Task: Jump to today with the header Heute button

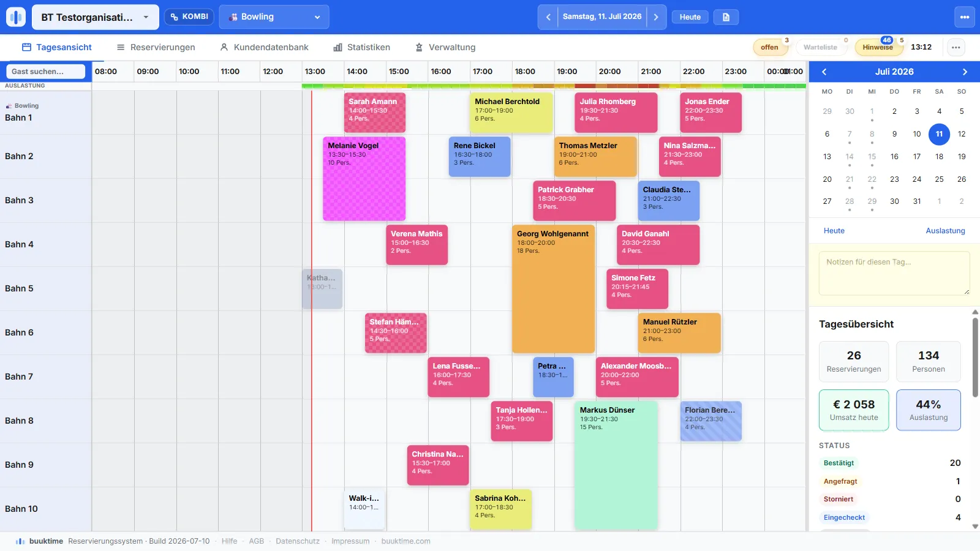Action: click(690, 17)
